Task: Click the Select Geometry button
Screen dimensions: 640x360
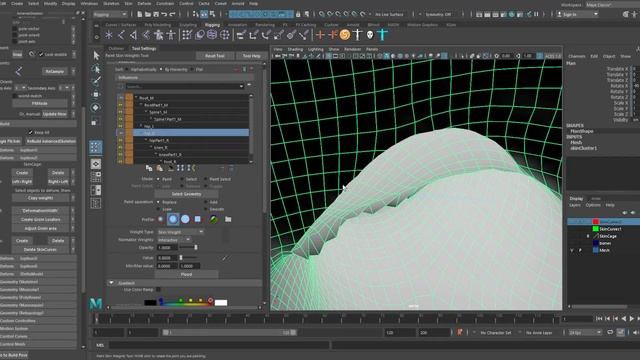Action: (186, 194)
